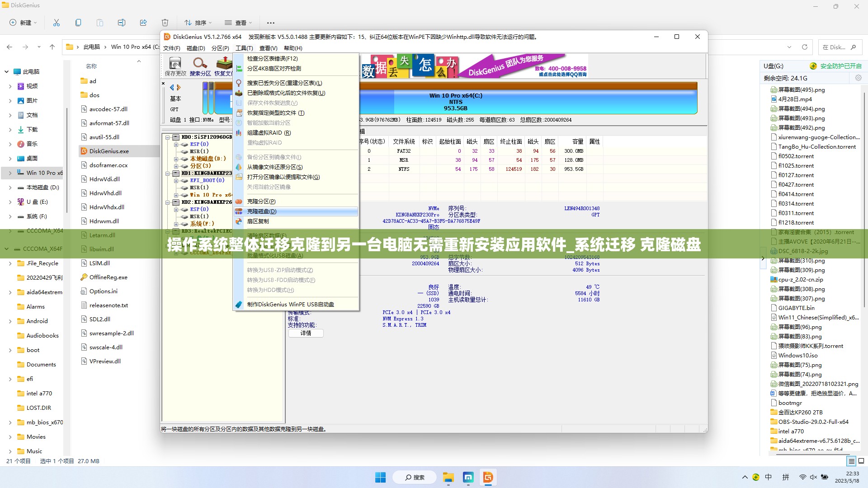This screenshot has height=488, width=868.
Task: Expand the EFI_BOOT(0) partition node
Action: tap(176, 181)
